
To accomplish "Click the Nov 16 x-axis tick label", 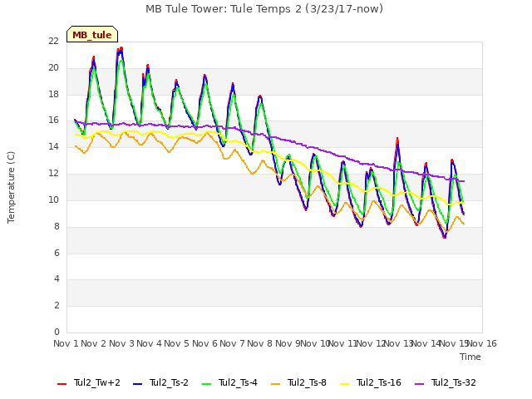I will [x=482, y=343].
